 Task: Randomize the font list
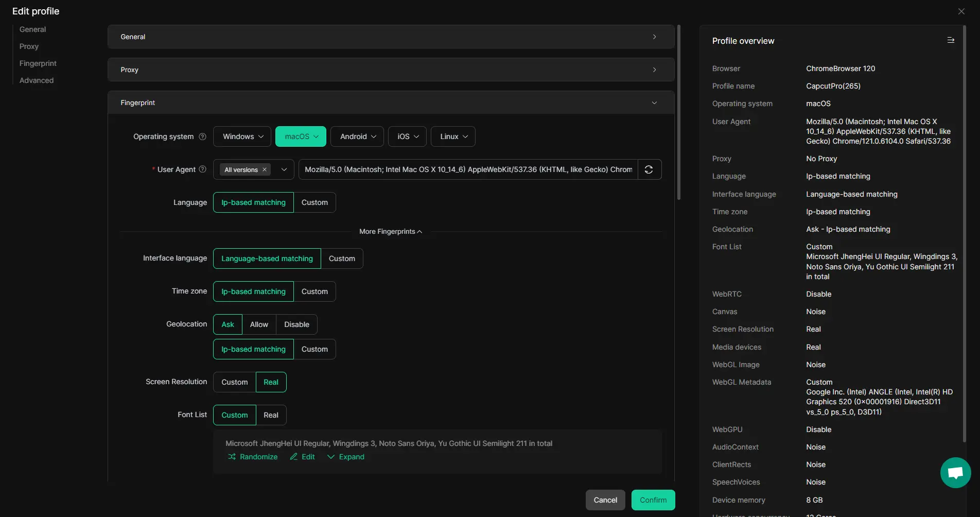(253, 457)
